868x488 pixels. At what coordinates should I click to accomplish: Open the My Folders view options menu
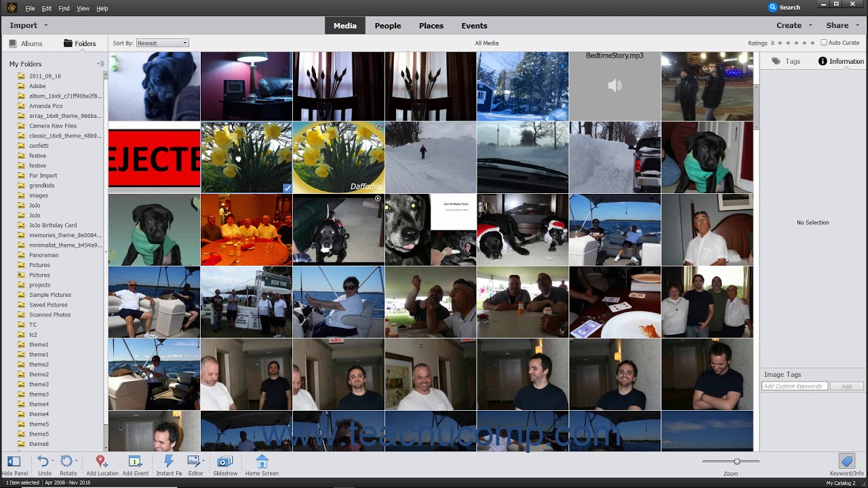pyautogui.click(x=100, y=64)
